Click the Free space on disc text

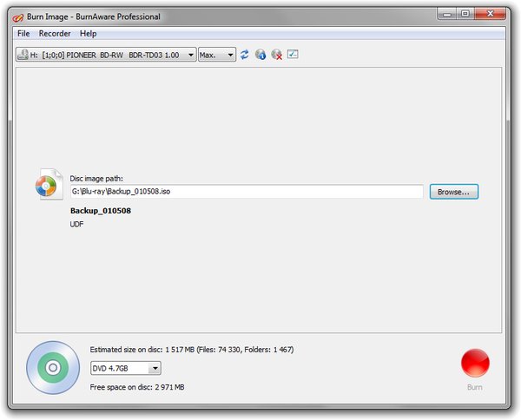(137, 387)
